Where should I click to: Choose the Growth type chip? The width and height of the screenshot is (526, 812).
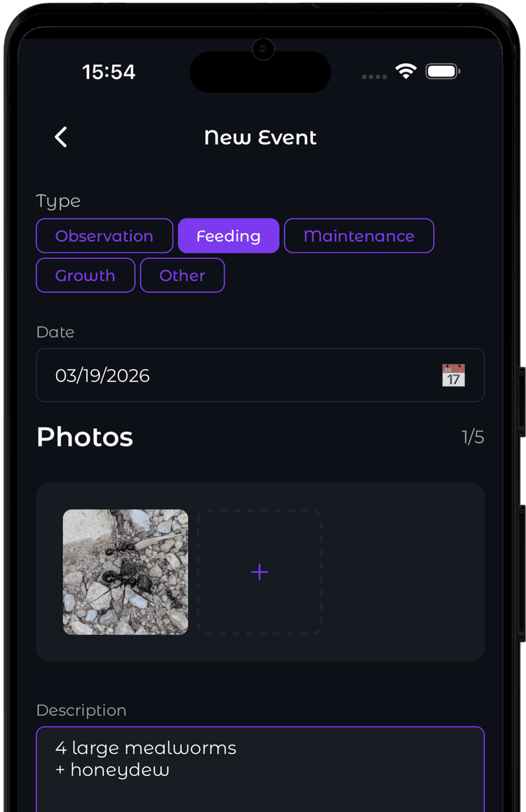point(86,276)
